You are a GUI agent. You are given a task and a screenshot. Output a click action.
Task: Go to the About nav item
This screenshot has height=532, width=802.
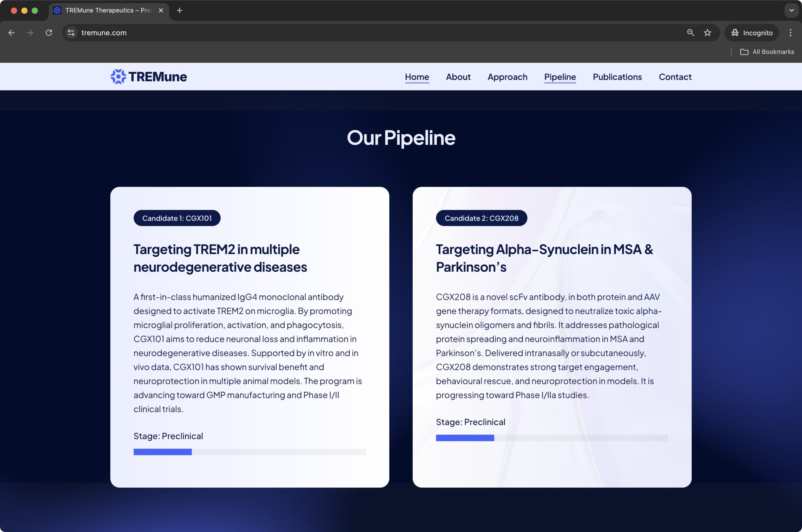[458, 77]
